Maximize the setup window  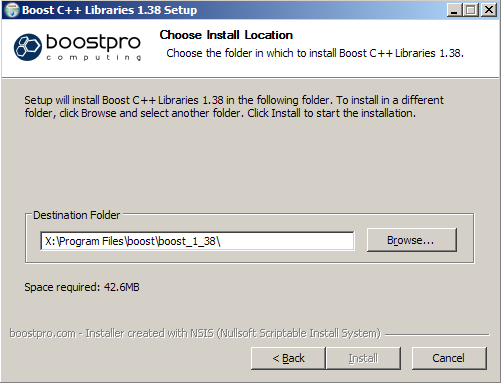471,10
